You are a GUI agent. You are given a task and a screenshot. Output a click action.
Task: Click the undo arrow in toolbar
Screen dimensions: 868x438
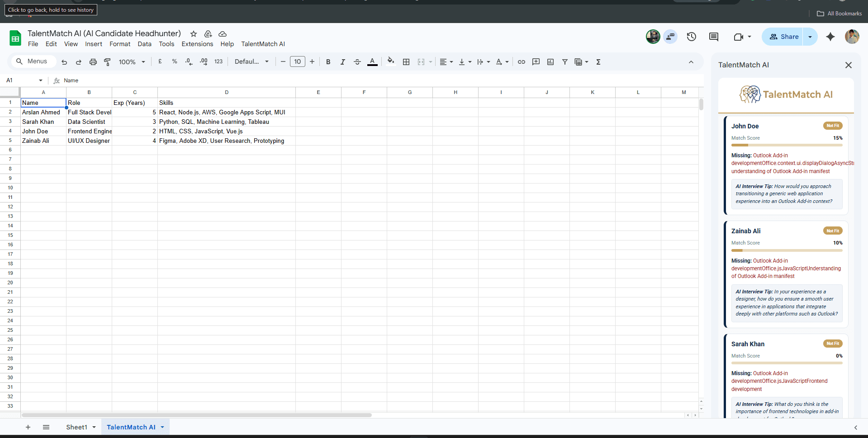point(64,62)
